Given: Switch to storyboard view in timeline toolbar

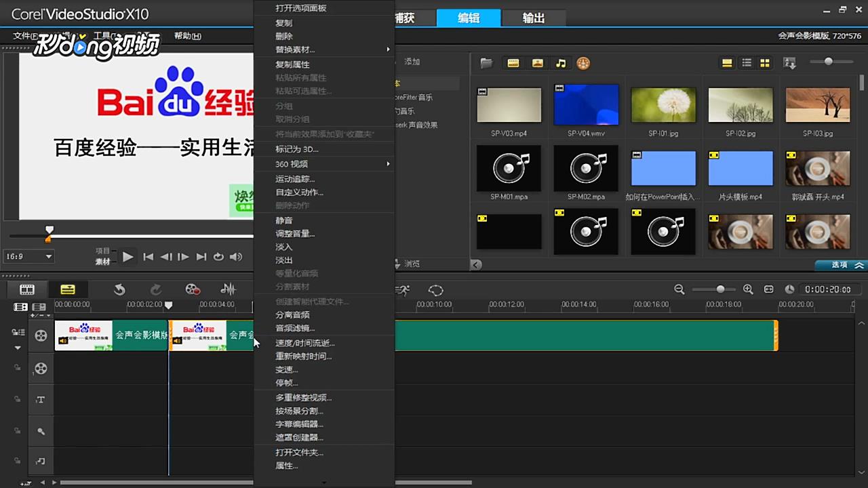Looking at the screenshot, I should pos(27,289).
